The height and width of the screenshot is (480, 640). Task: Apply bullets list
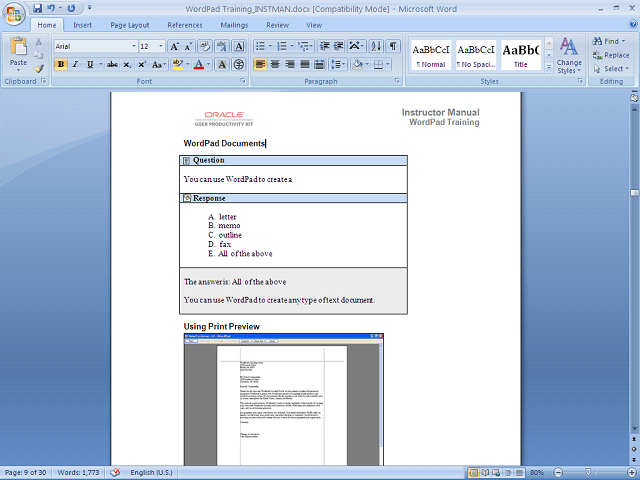coord(260,46)
